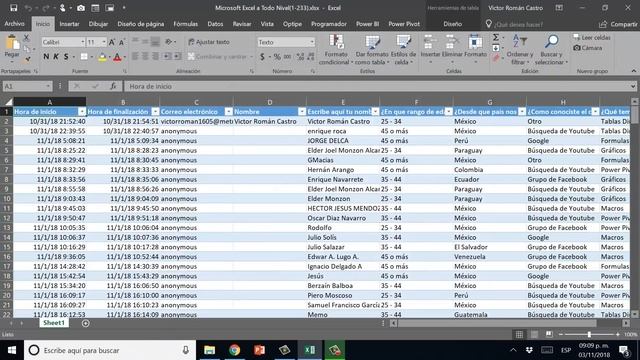640x360 pixels.
Task: Switch to the Insertar tab
Action: pos(69,24)
